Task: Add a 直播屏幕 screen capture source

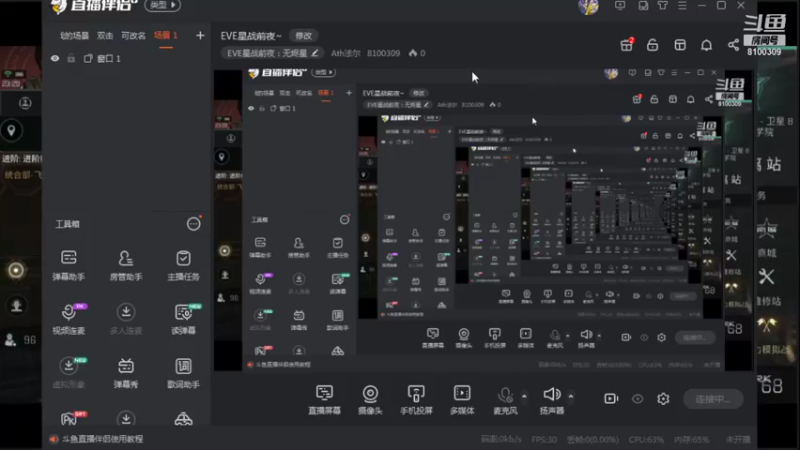Action: (324, 399)
